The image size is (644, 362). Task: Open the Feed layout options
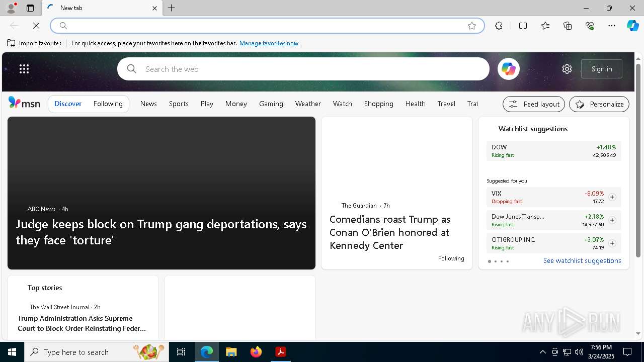coord(534,104)
